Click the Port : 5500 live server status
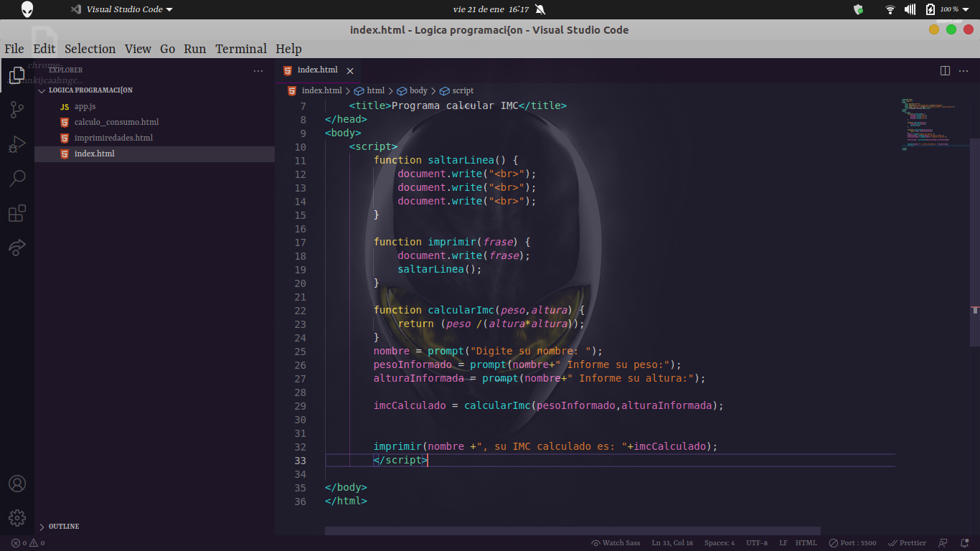This screenshot has height=551, width=980. click(x=852, y=543)
